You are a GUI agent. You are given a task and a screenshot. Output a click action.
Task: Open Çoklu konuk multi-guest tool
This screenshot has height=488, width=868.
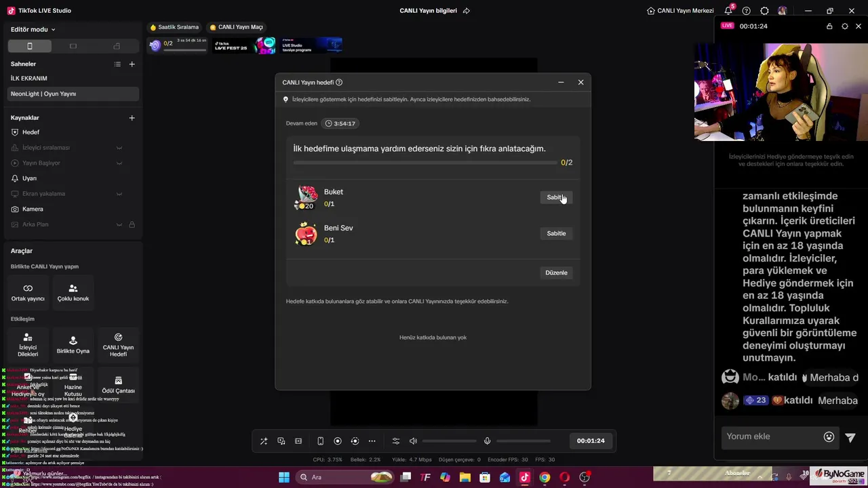pos(73,292)
